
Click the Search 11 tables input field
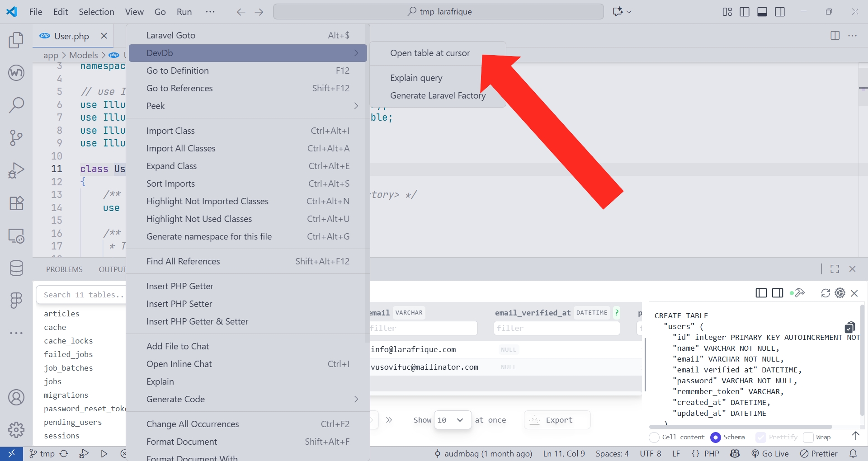coord(81,295)
